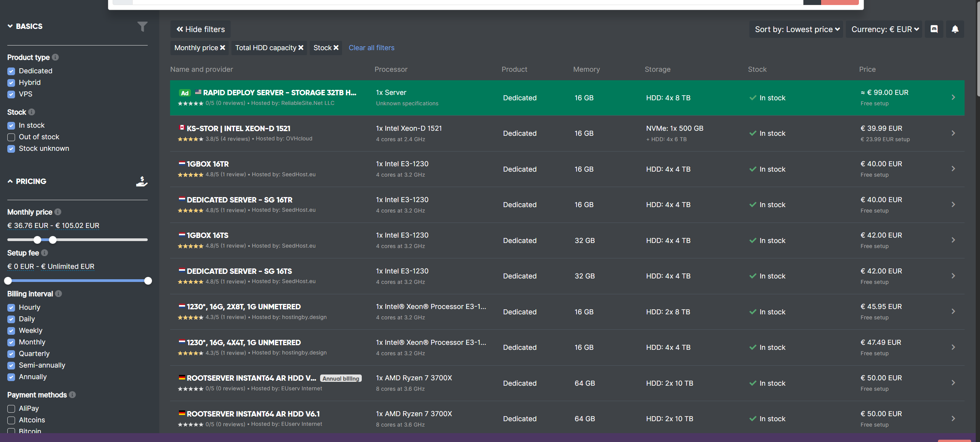The height and width of the screenshot is (442, 980).
Task: Enable Altcoins payment method
Action: [x=11, y=420]
